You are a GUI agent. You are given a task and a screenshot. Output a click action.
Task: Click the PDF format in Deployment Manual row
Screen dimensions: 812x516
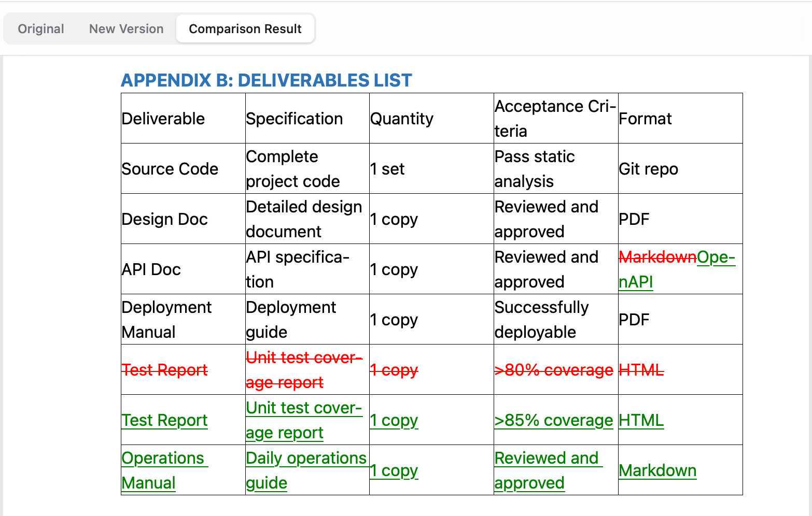(680, 320)
